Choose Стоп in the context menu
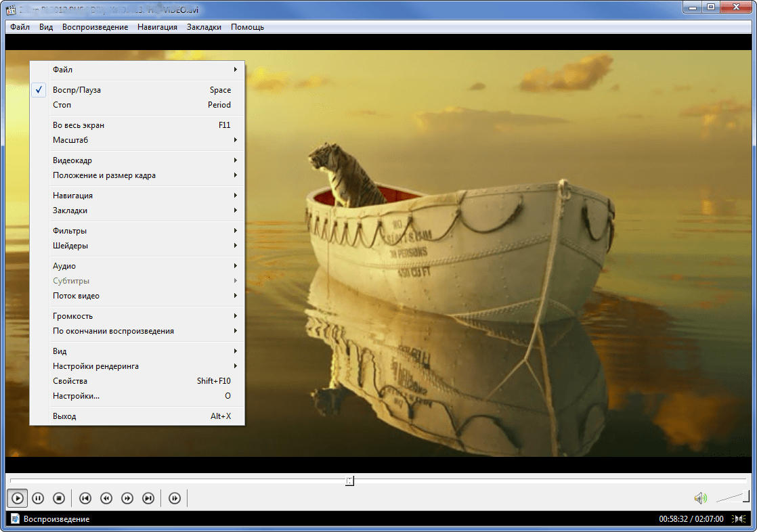757x532 pixels. 137,105
